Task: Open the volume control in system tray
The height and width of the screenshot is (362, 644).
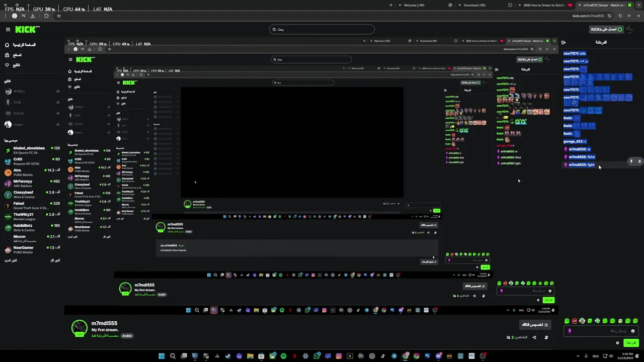Action: (611, 356)
